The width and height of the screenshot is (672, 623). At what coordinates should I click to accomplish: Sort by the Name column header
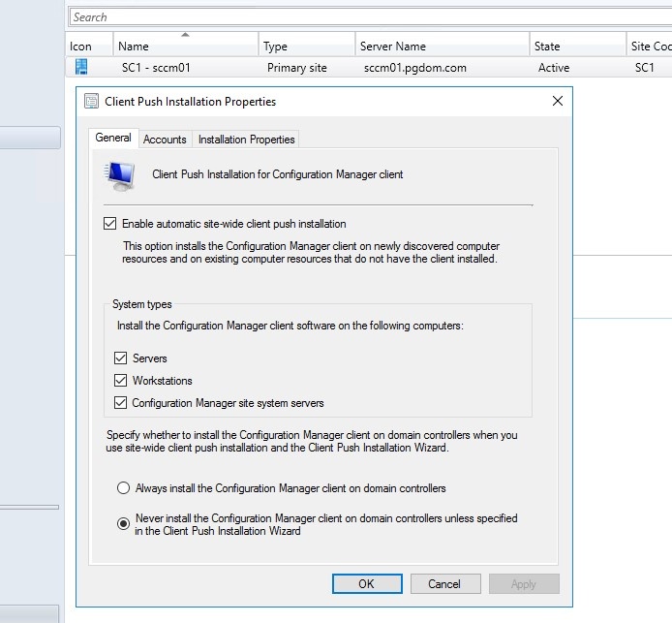(x=186, y=46)
